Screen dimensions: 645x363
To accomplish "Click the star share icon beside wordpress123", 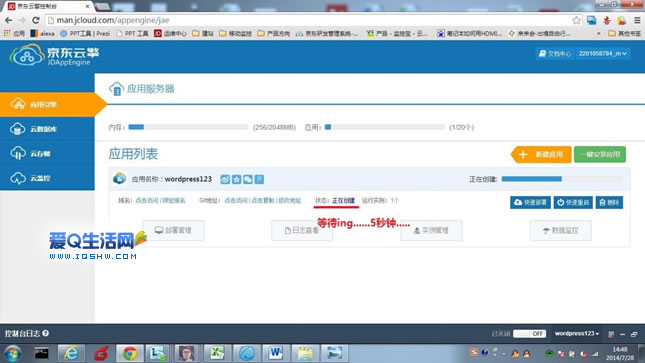I will 237,179.
